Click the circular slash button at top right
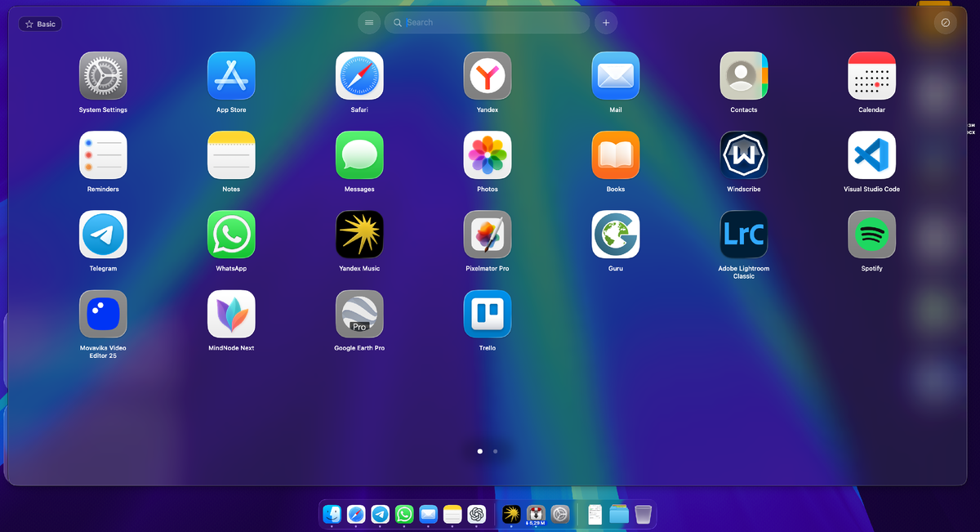Viewport: 980px width, 532px height. [x=946, y=23]
